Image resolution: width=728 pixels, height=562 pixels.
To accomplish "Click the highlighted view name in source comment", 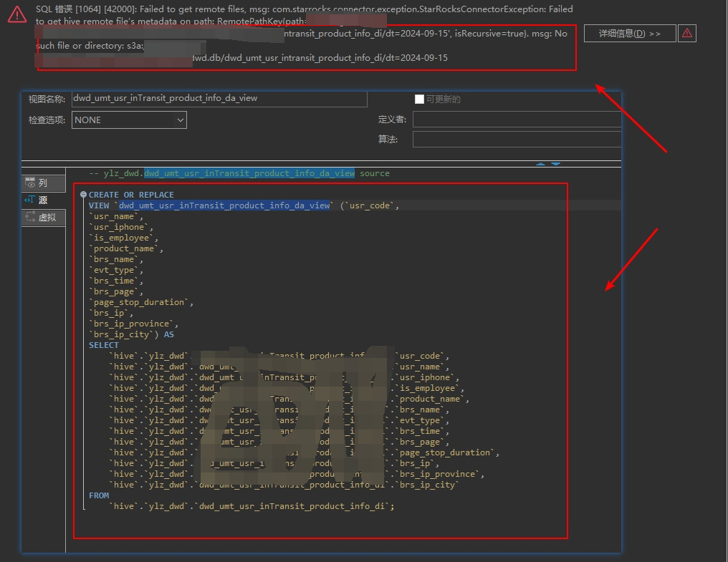I will (249, 173).
